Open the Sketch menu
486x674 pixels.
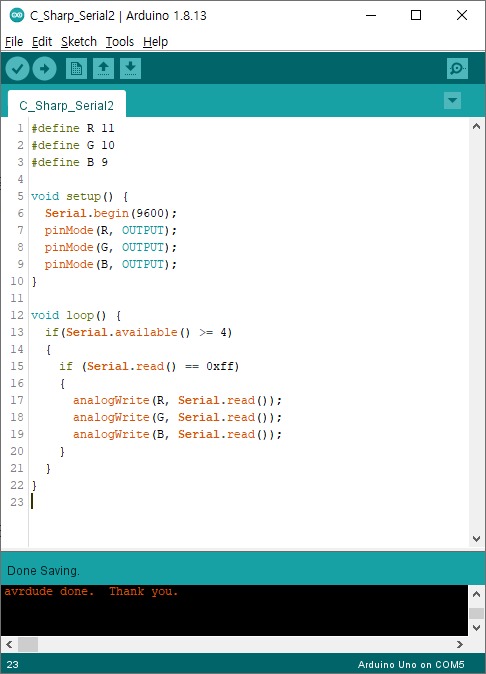tap(79, 42)
